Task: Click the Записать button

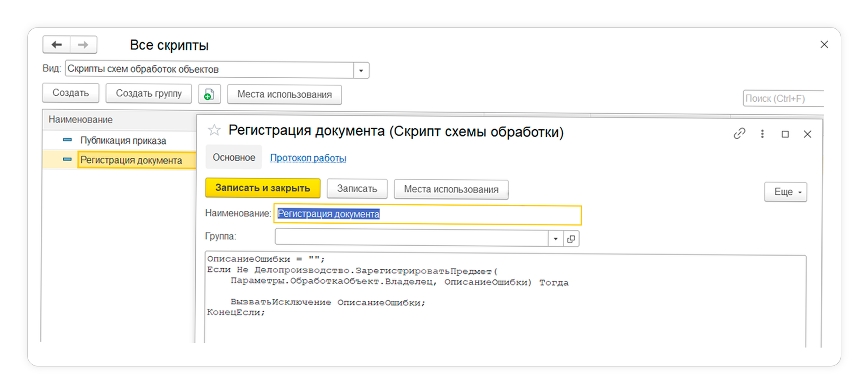Action: point(357,189)
